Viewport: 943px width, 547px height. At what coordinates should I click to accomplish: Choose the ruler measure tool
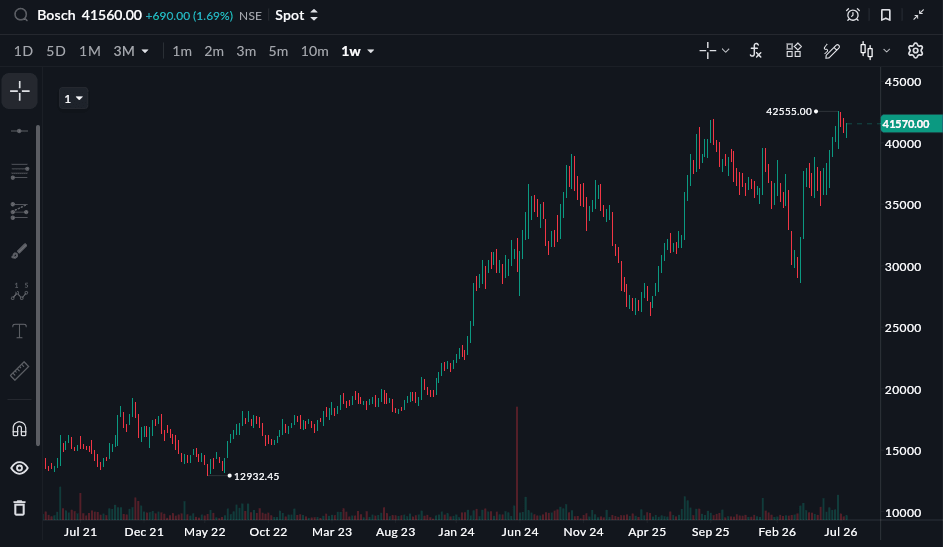19,371
